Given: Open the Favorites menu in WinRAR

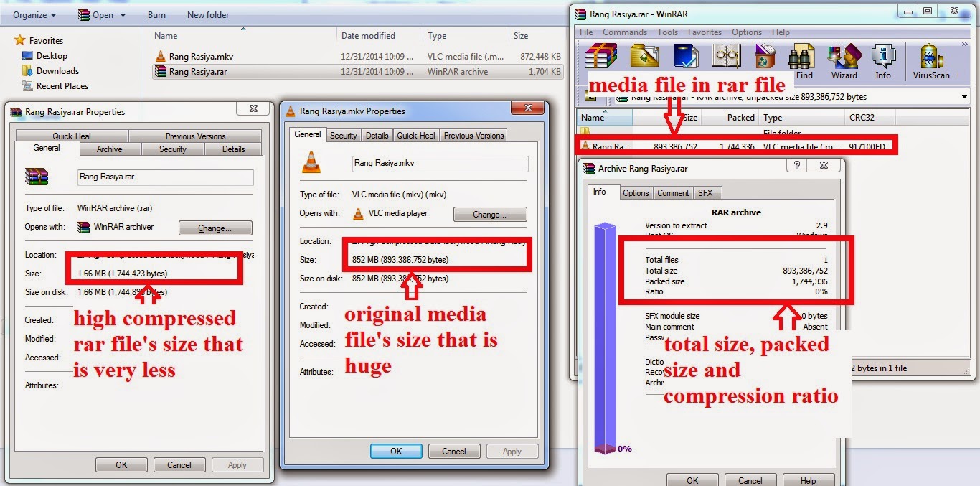Looking at the screenshot, I should pyautogui.click(x=705, y=32).
